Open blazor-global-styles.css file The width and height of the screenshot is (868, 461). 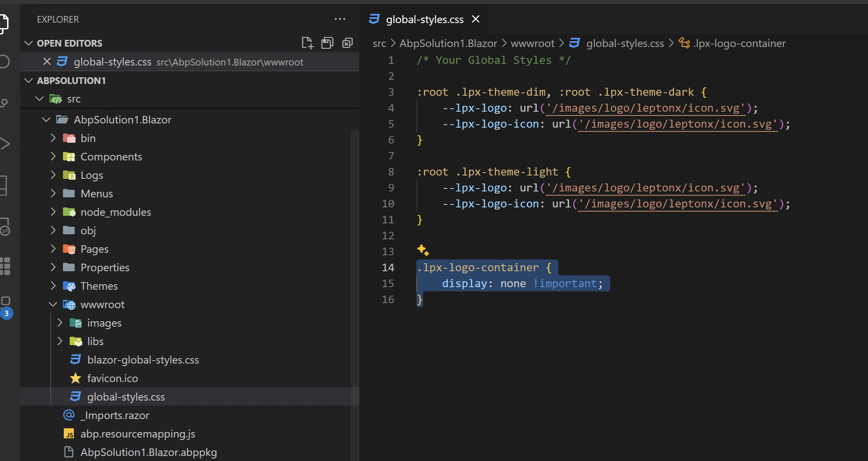click(x=143, y=360)
